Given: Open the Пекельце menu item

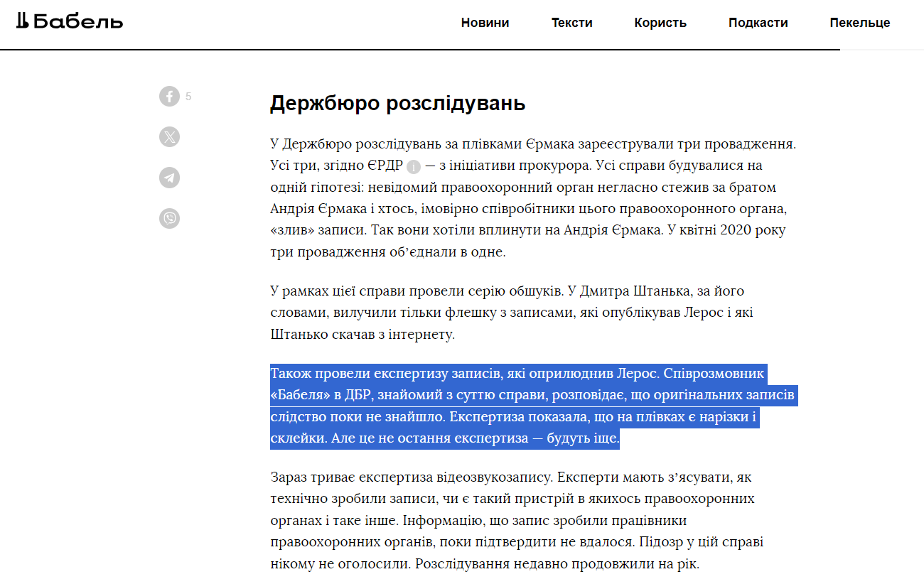Looking at the screenshot, I should tap(860, 23).
